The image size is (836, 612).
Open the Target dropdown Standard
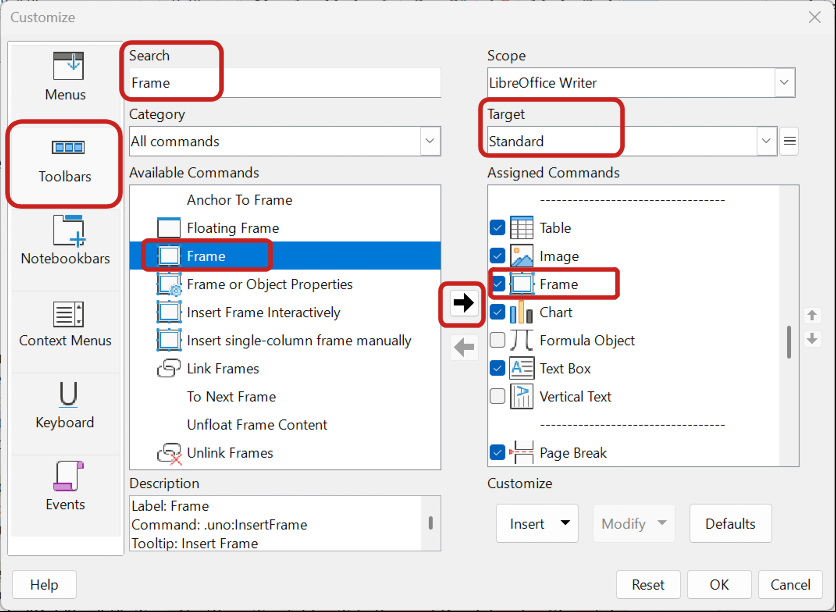click(632, 141)
